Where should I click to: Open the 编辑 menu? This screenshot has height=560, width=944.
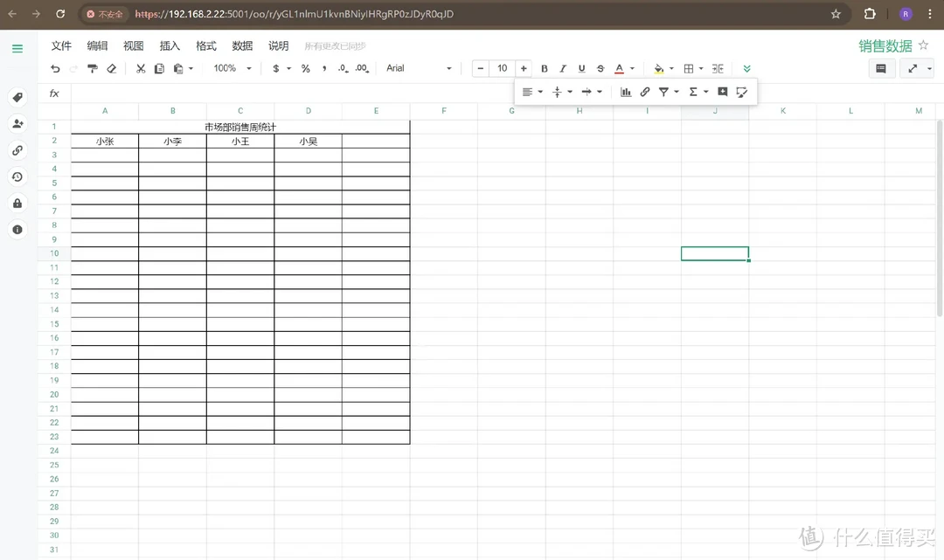[98, 45]
